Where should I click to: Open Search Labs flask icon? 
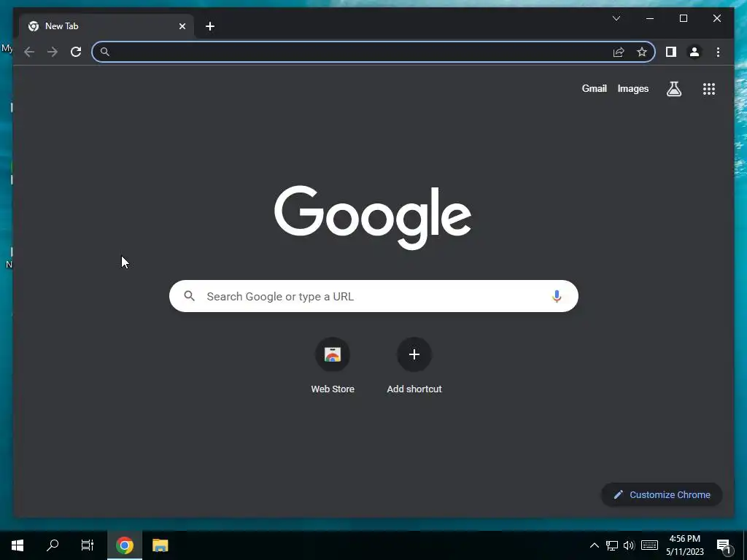(673, 88)
